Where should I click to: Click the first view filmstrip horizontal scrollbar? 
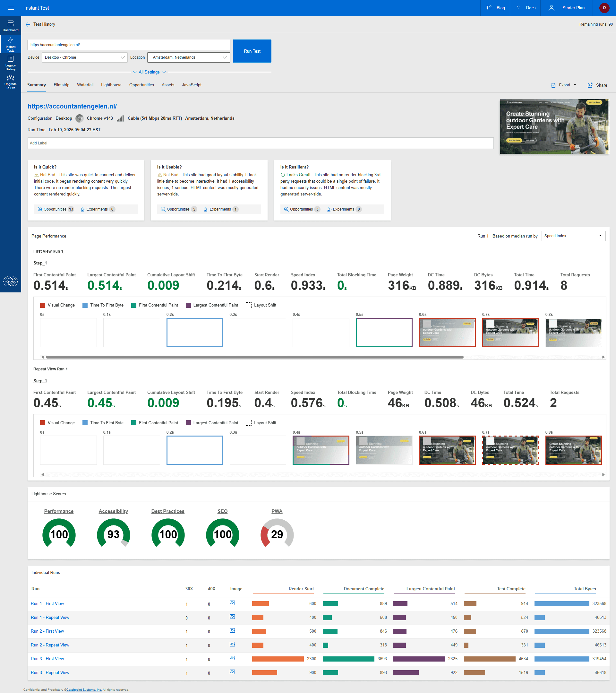[254, 357]
